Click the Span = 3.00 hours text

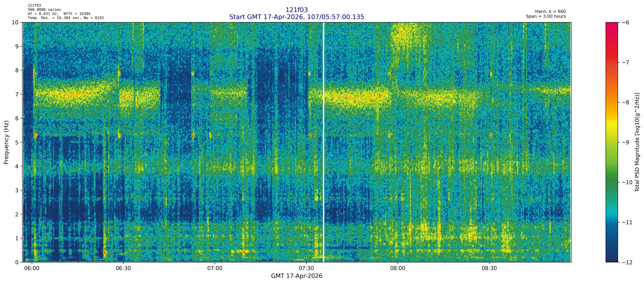(x=546, y=16)
